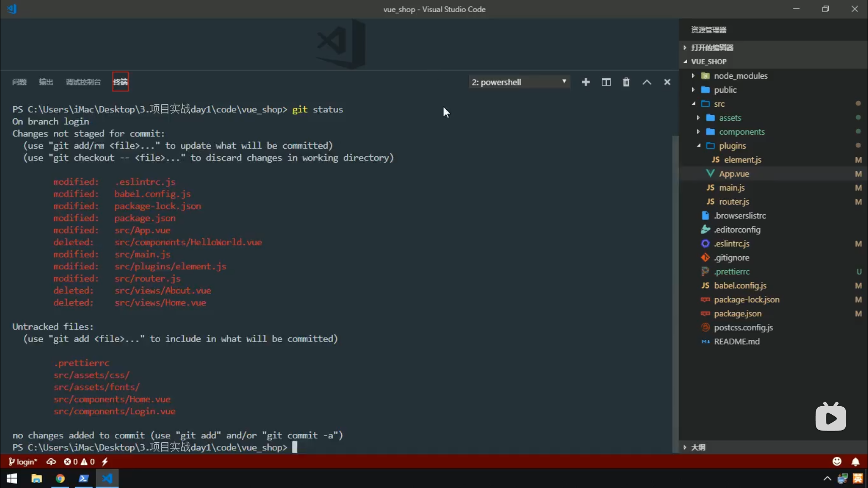The image size is (868, 488).
Task: Click the U status badge beside .prettierrc
Action: tap(859, 272)
